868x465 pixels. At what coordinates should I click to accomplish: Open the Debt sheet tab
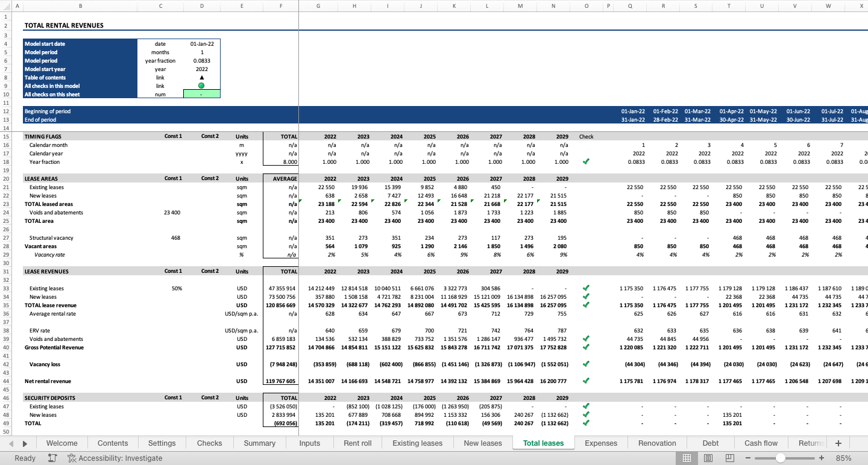(710, 443)
